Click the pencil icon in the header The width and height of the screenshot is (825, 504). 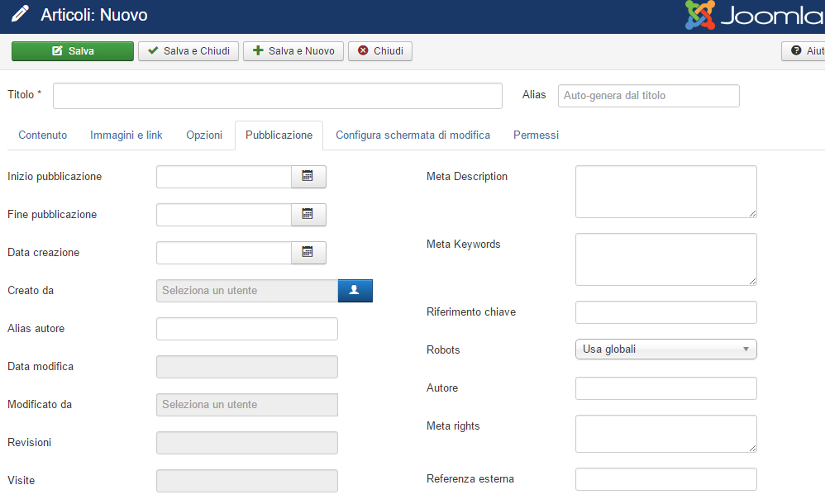coord(18,14)
